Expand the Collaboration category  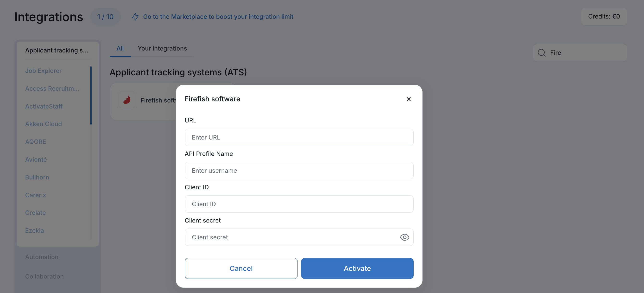point(44,276)
